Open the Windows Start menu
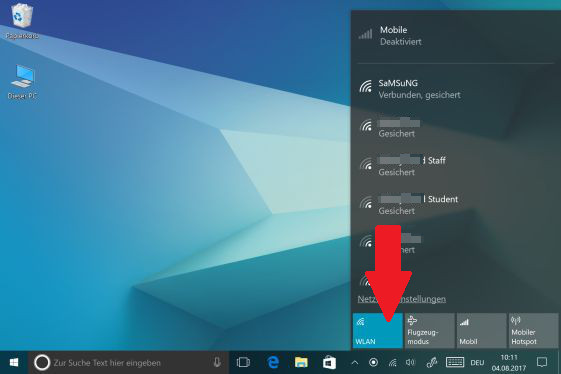The image size is (561, 374). tap(14, 363)
